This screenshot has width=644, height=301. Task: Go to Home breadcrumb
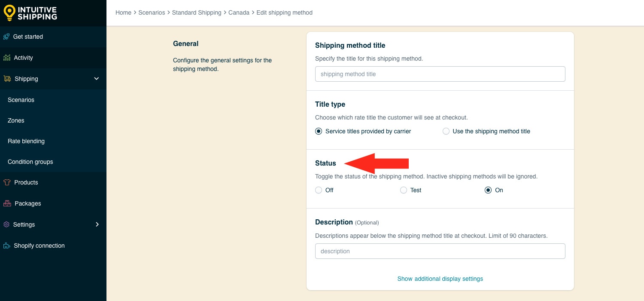pyautogui.click(x=123, y=12)
